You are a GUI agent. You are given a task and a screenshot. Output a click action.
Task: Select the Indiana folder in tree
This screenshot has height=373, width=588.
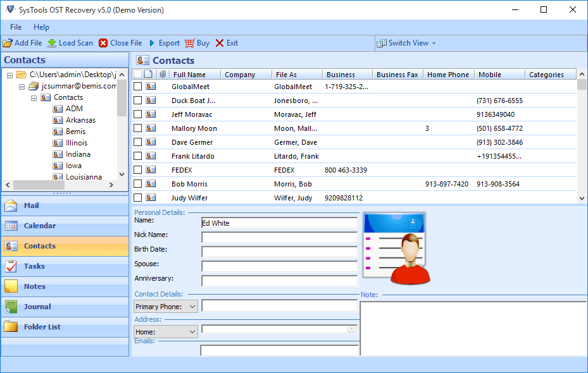point(78,154)
